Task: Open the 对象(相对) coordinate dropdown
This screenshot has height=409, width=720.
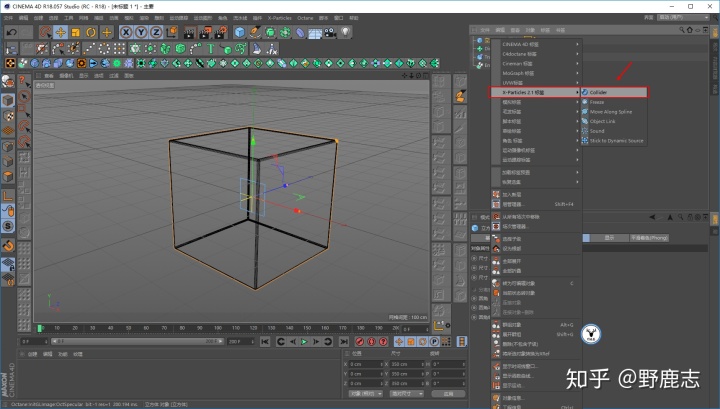Action: pos(366,394)
